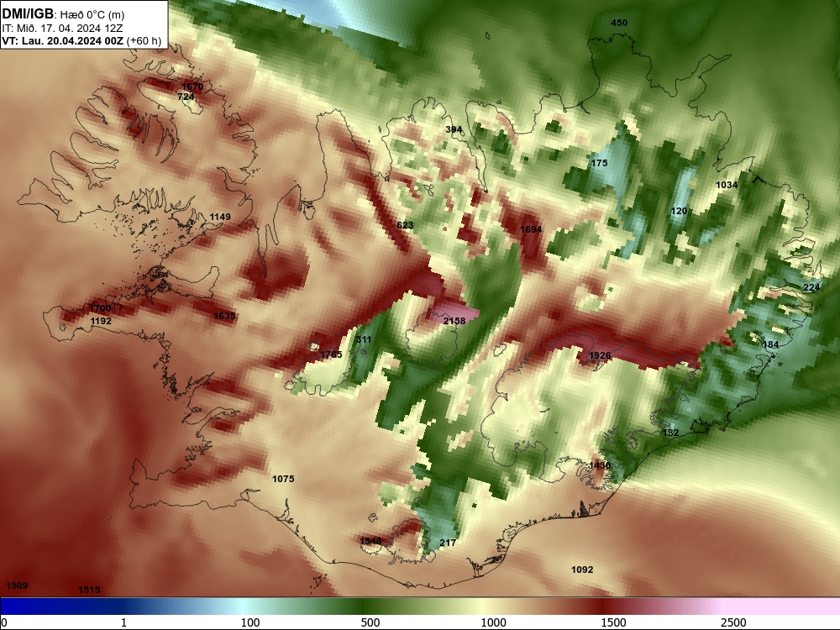Click the 1515 height label
Image resolution: width=840 pixels, height=630 pixels.
(89, 590)
